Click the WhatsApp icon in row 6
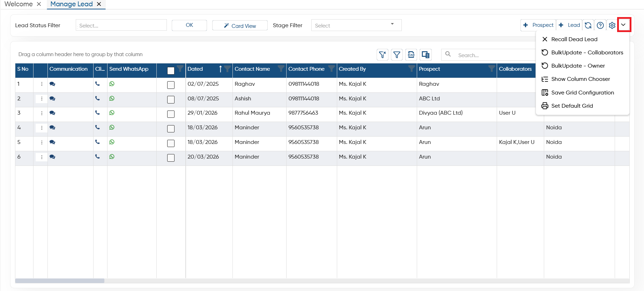 point(112,156)
